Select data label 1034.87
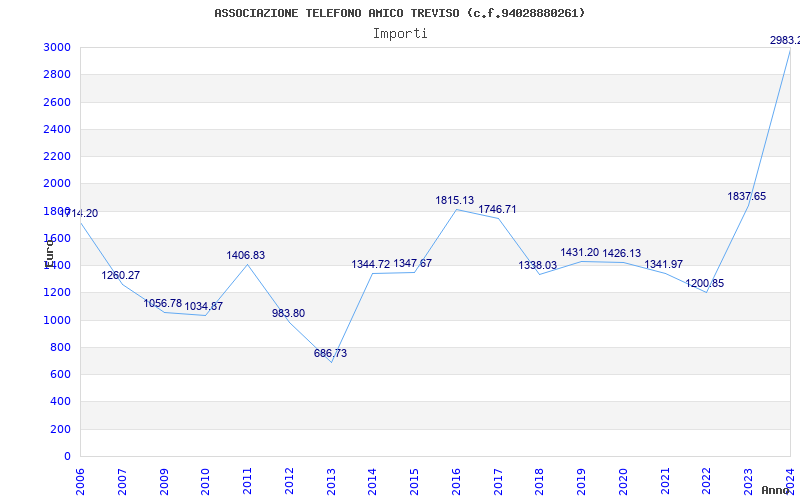The width and height of the screenshot is (800, 500). point(204,307)
